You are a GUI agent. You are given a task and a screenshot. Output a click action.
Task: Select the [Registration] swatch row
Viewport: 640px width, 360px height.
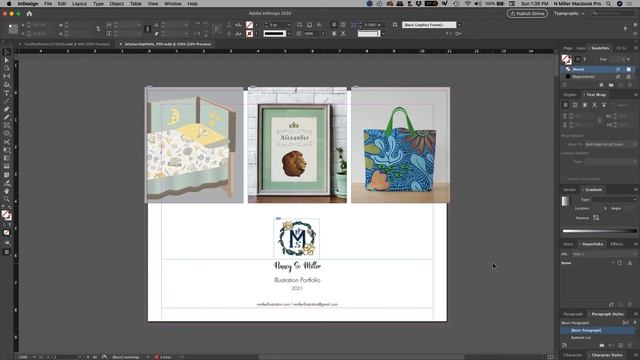pyautogui.click(x=598, y=76)
